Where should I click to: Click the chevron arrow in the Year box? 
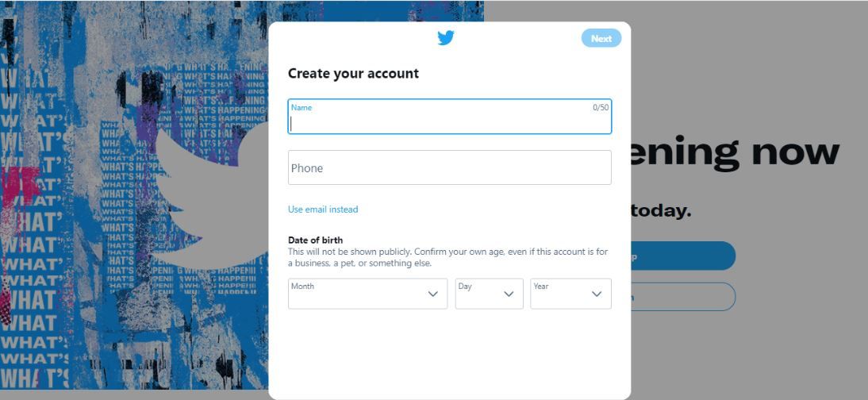[597, 294]
